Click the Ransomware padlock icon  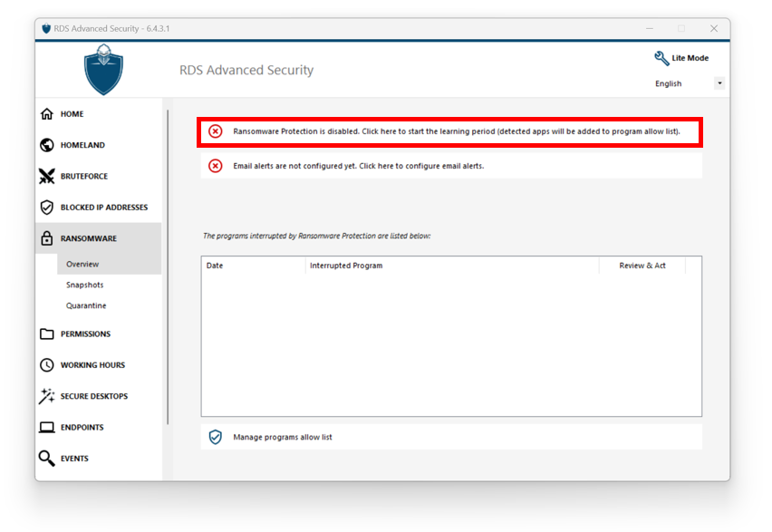click(47, 238)
